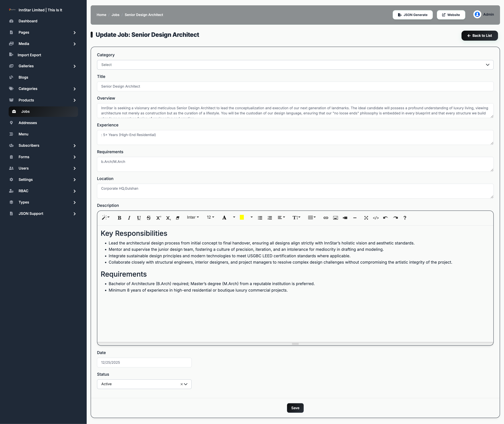Insert a video in the editor

coord(345,218)
